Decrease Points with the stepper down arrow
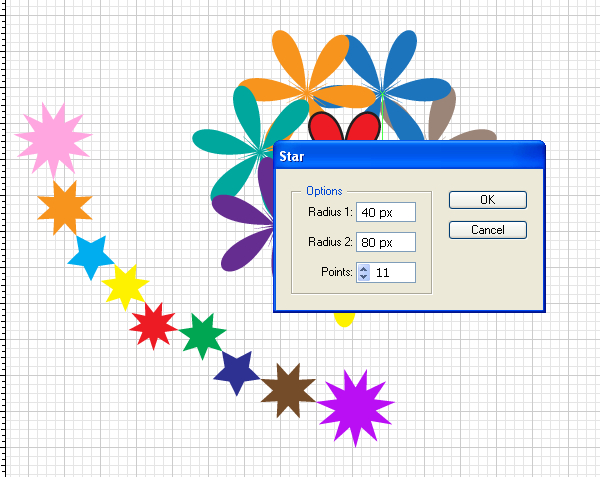The image size is (600, 477). tap(364, 277)
